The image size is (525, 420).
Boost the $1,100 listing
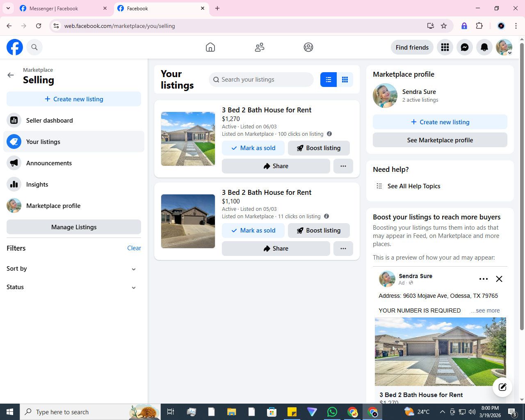319,231
